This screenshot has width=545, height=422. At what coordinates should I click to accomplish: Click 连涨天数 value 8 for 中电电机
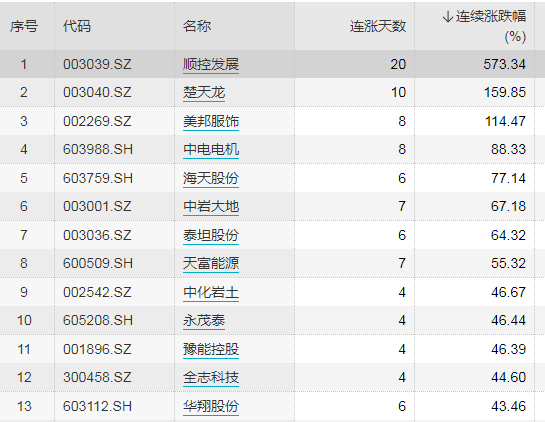tap(402, 149)
